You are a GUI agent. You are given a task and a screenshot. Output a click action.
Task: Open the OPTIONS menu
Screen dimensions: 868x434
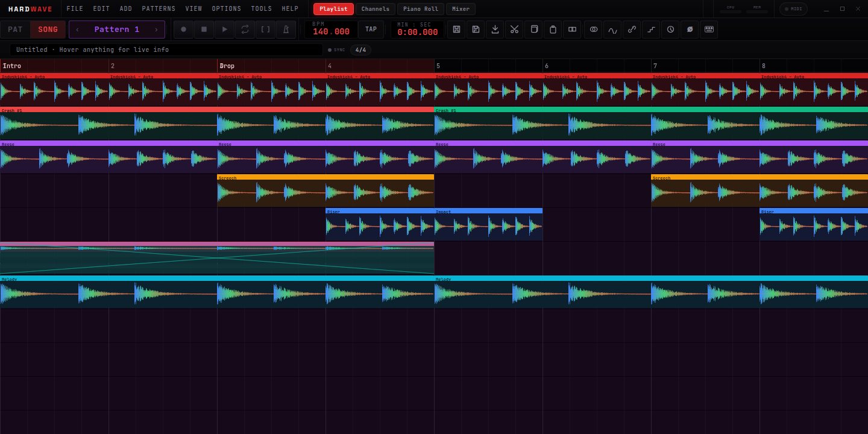(226, 9)
